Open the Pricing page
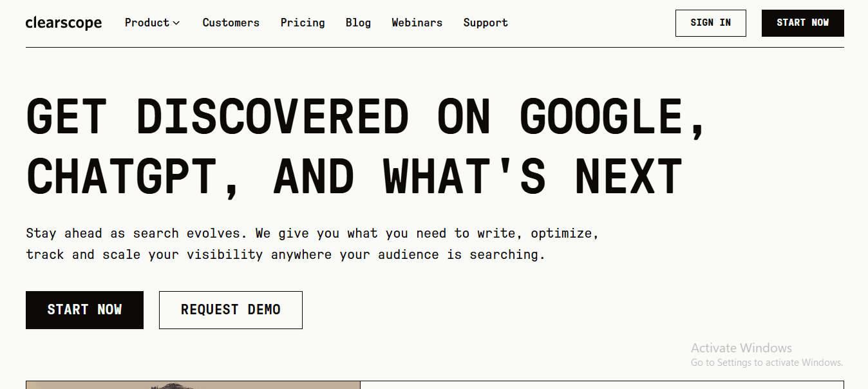This screenshot has width=868, height=389. pos(303,23)
